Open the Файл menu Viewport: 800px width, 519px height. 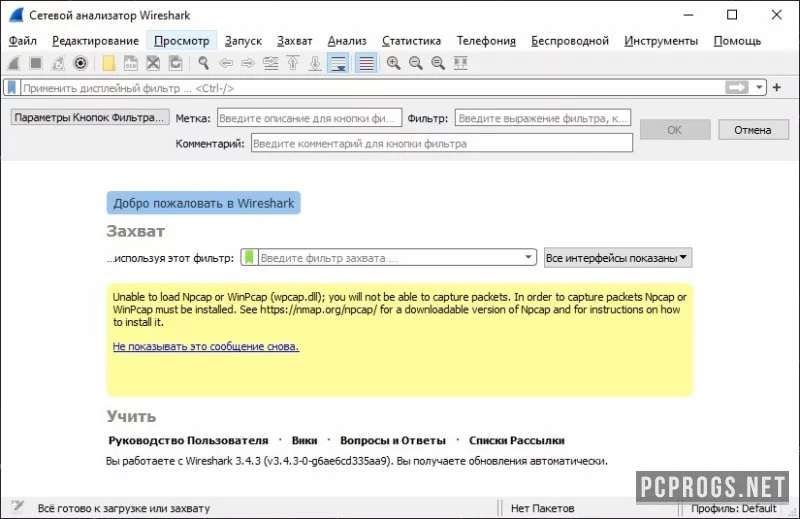click(x=22, y=41)
